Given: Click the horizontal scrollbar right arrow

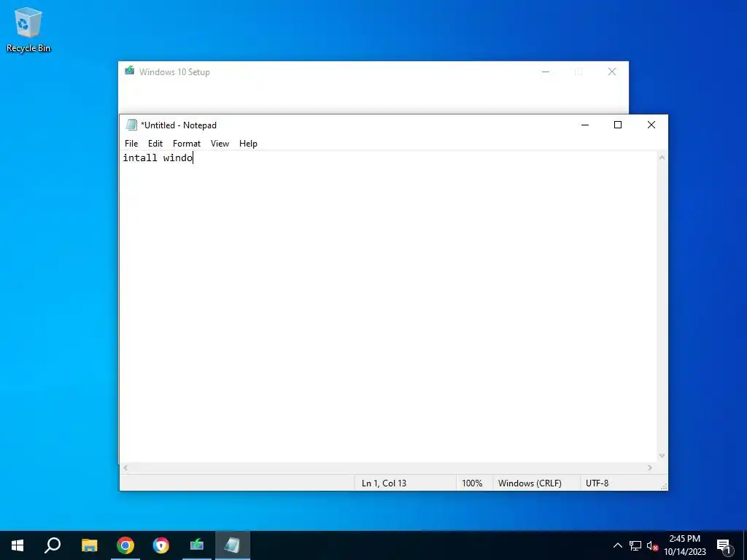Looking at the screenshot, I should 650,468.
